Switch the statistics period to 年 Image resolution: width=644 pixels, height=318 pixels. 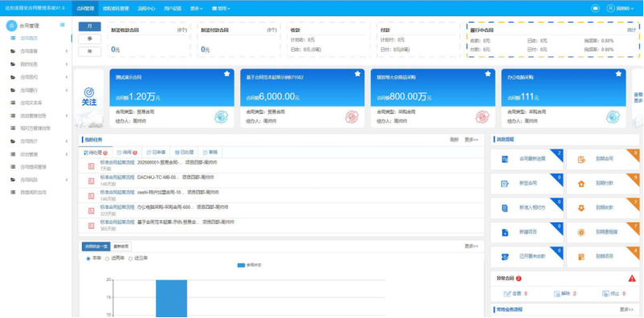coord(90,51)
